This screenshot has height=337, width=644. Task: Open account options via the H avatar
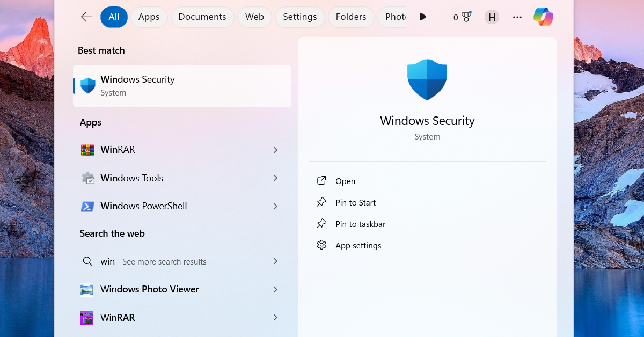pyautogui.click(x=492, y=17)
